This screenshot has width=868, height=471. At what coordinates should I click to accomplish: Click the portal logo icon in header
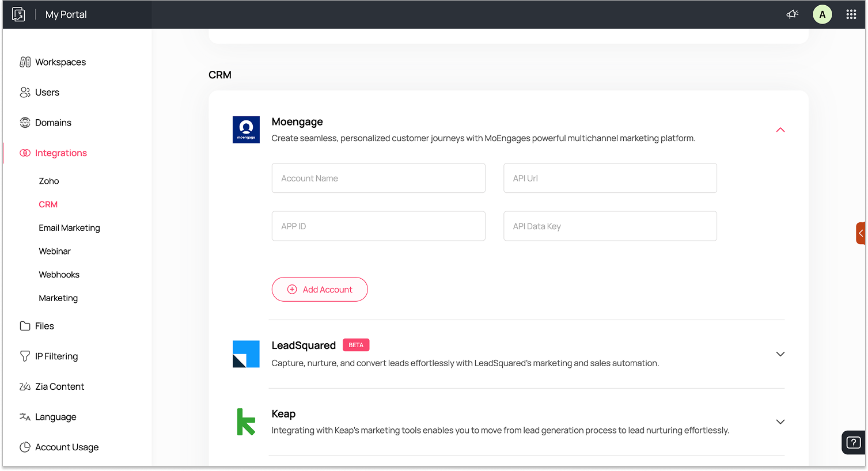[x=18, y=14]
